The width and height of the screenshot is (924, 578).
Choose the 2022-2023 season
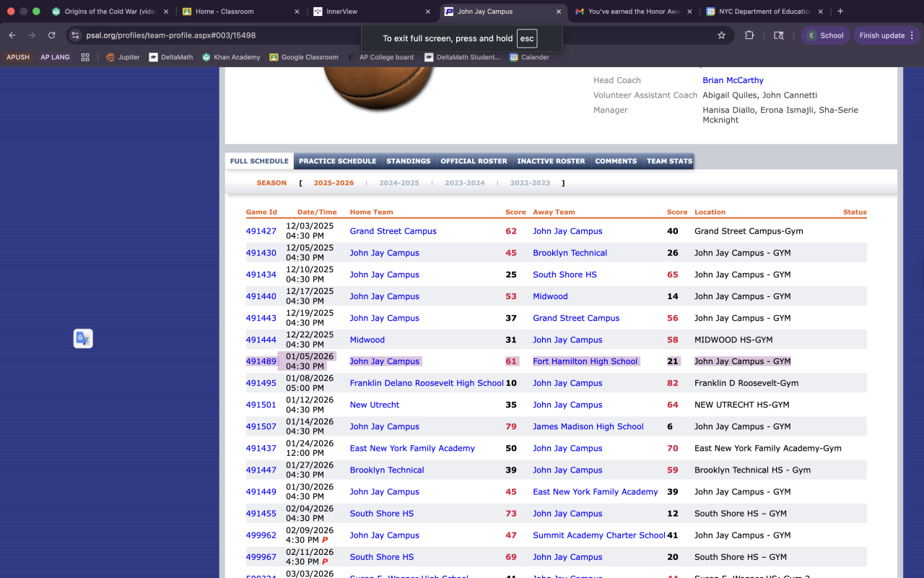530,183
